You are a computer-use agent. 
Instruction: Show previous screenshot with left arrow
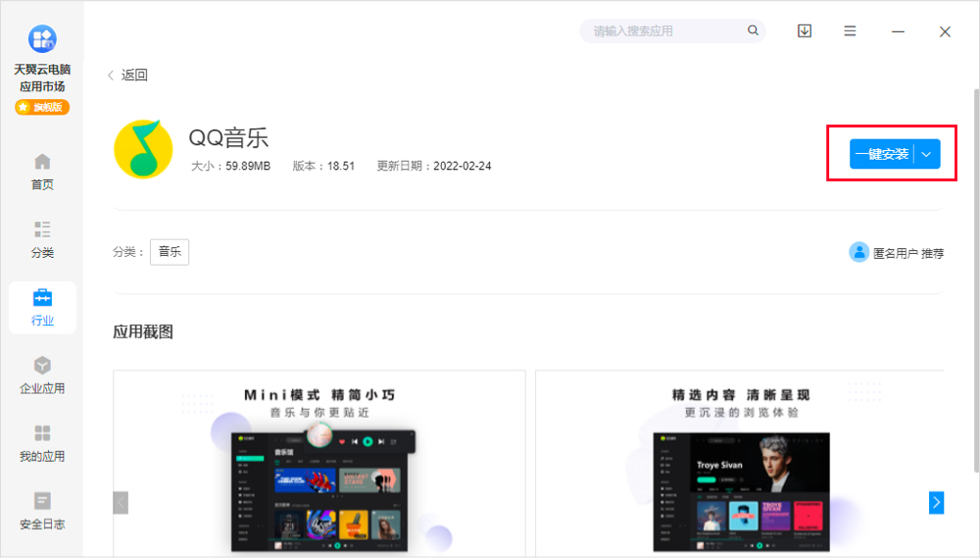click(121, 502)
